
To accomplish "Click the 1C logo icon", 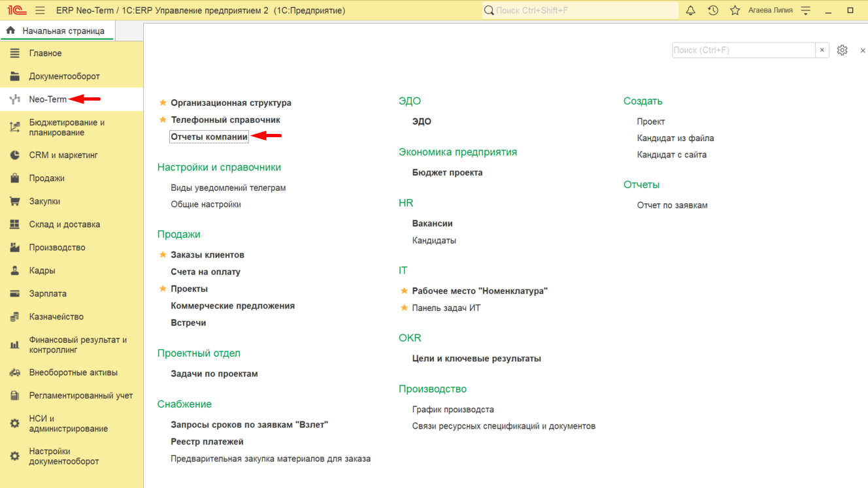I will tap(16, 10).
